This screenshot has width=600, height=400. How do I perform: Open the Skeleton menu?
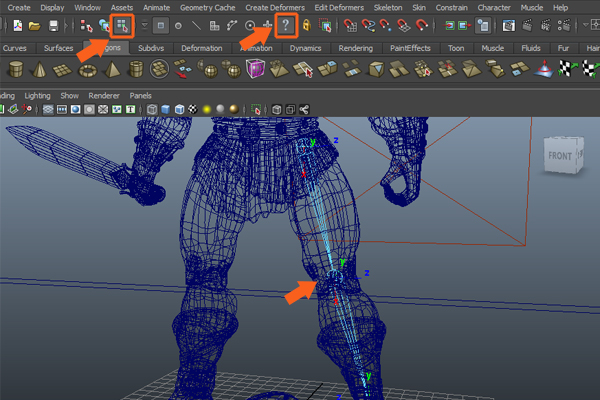click(x=388, y=7)
